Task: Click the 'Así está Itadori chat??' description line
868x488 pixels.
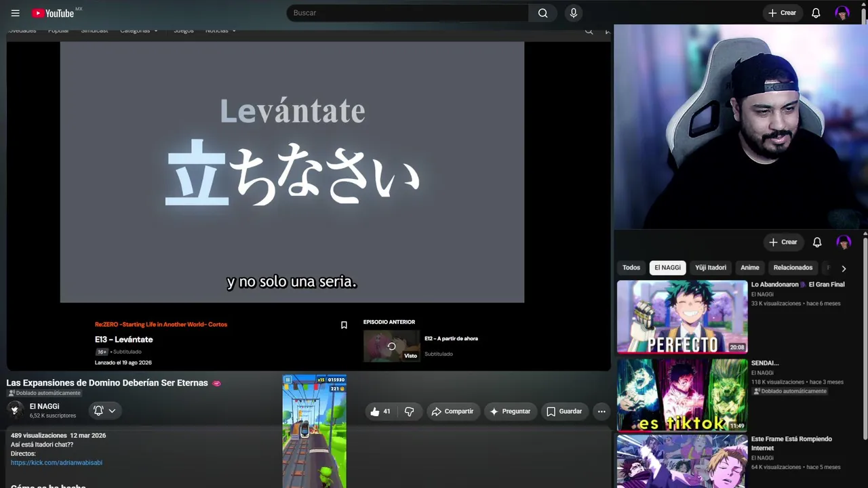Action: (x=42, y=445)
